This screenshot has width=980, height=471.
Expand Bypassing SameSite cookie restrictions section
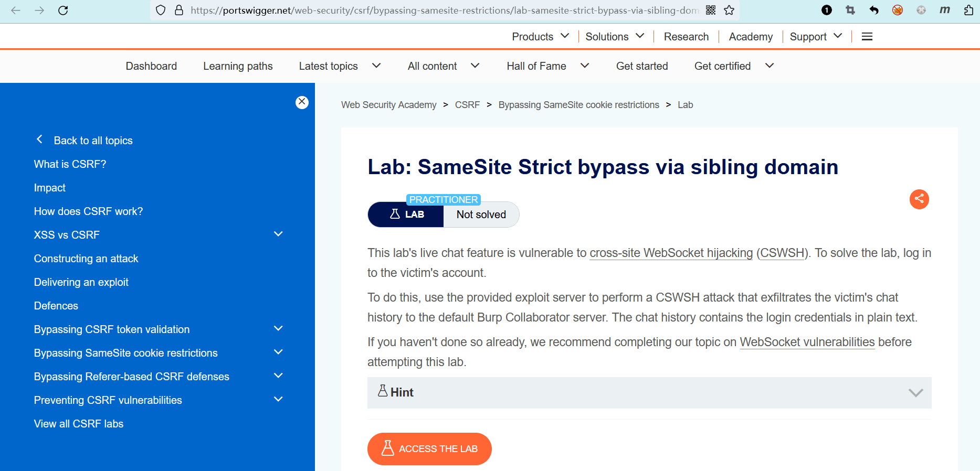[278, 352]
